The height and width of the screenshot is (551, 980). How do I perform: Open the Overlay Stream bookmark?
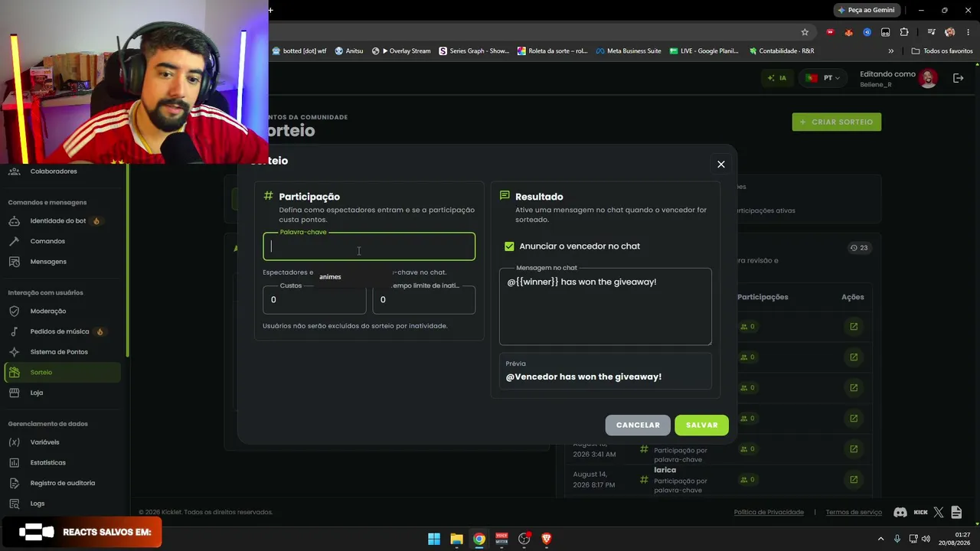tap(401, 51)
